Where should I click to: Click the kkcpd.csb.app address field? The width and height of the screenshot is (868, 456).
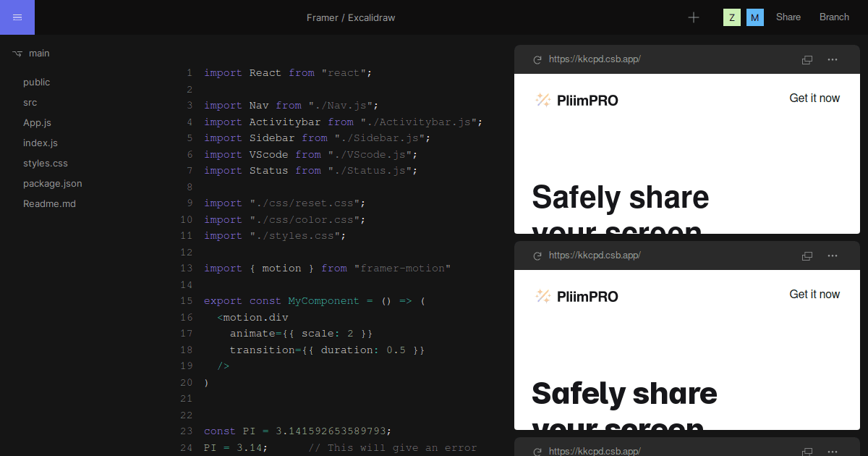point(596,59)
